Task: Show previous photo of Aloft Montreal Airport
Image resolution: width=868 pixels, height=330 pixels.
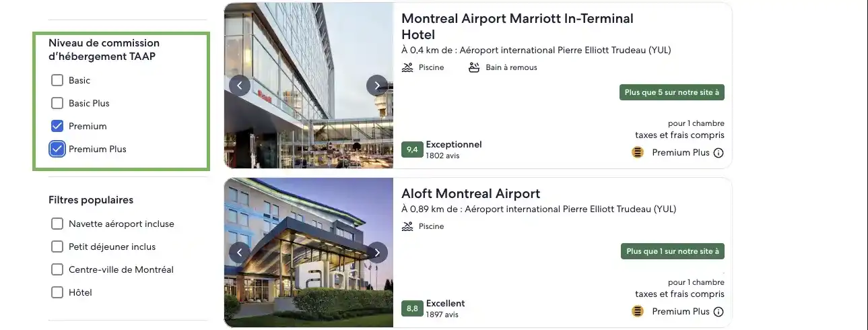Action: (x=240, y=253)
